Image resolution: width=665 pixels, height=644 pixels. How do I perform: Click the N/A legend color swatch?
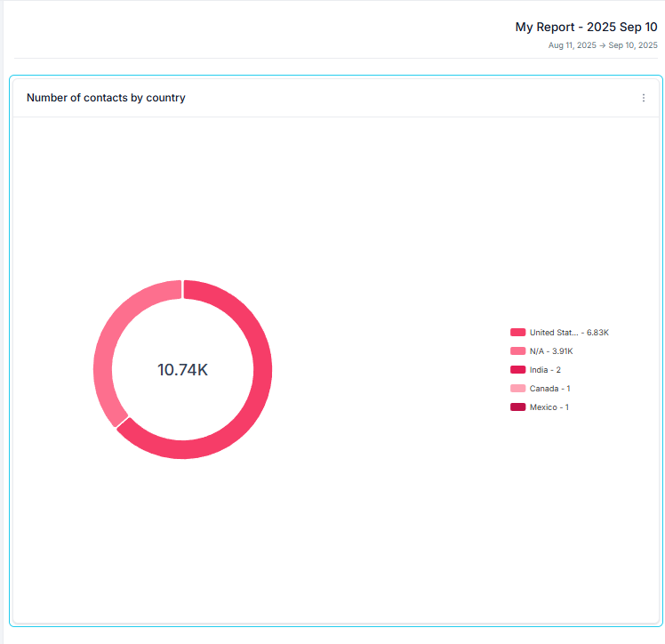[x=517, y=351]
